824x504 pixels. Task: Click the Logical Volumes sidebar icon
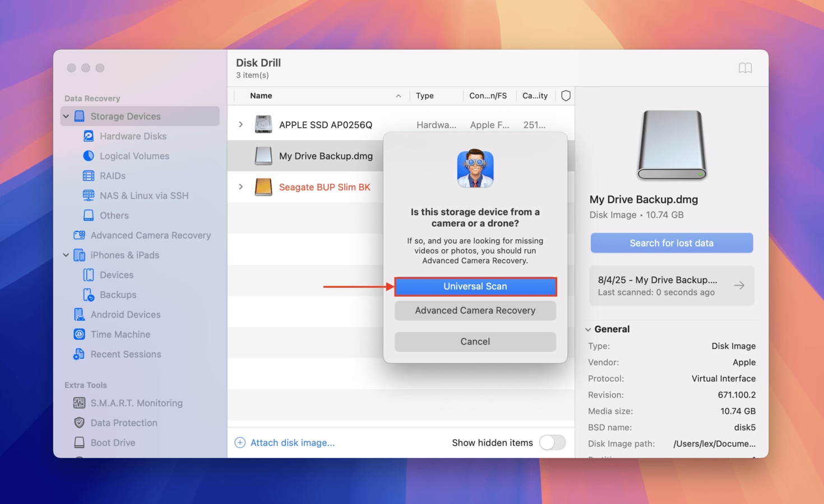pos(89,156)
